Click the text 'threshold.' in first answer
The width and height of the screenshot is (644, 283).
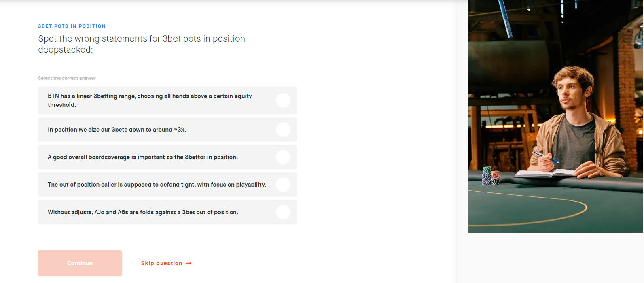pos(62,105)
